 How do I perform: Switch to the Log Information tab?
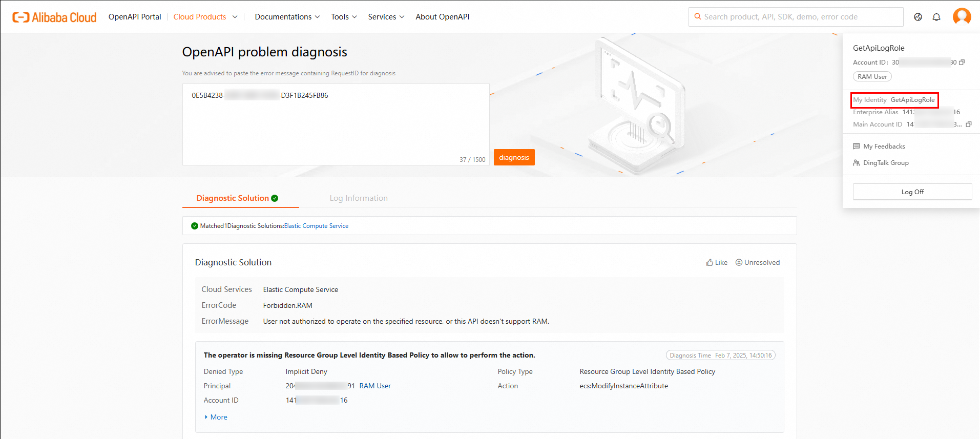(359, 198)
